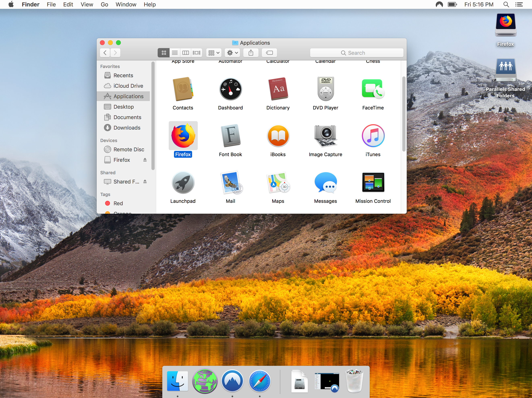Select the Firefox app icon in Applications

[x=183, y=136]
